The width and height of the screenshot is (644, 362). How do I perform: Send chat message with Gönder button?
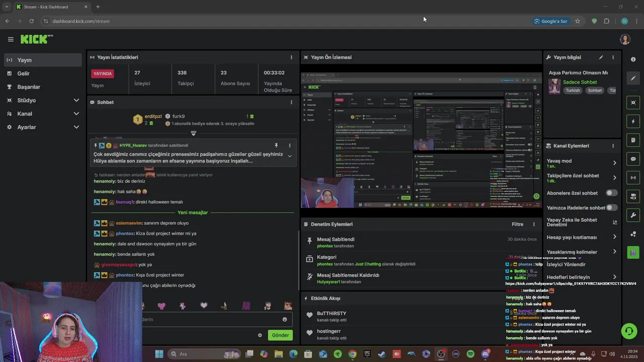click(280, 335)
